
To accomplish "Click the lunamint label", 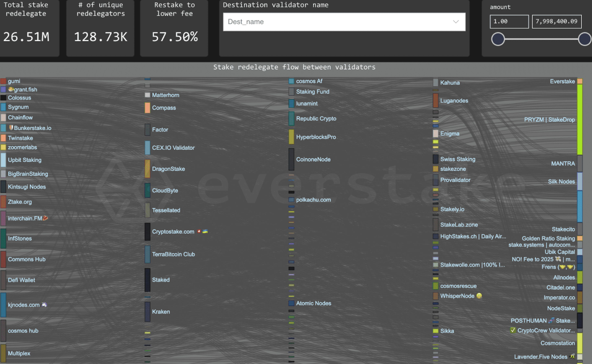I will click(x=307, y=103).
